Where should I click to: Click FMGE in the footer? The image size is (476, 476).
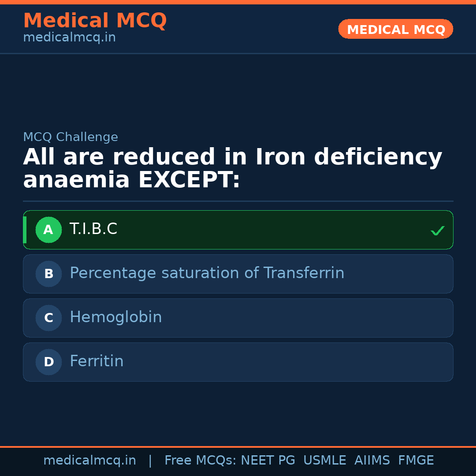pyautogui.click(x=416, y=461)
